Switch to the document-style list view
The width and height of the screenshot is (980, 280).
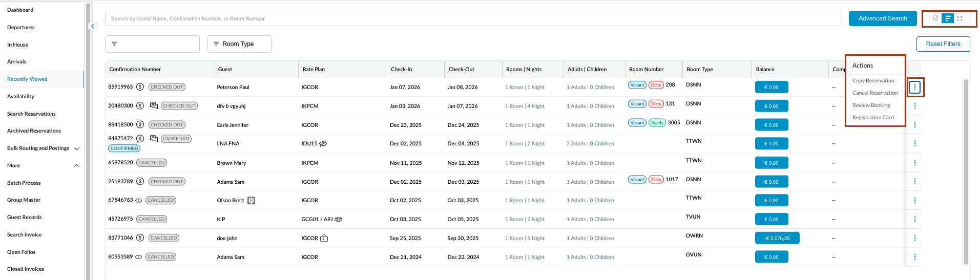coord(935,18)
